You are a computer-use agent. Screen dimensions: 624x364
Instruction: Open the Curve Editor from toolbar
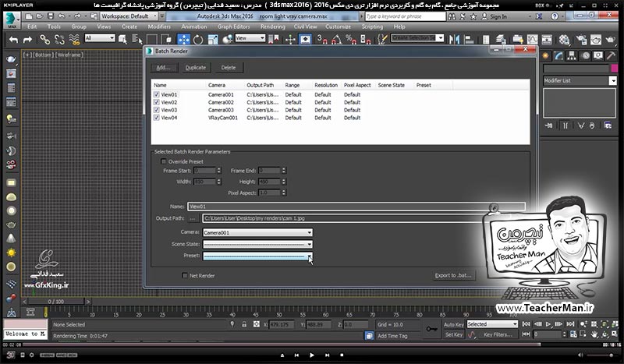pos(532,40)
